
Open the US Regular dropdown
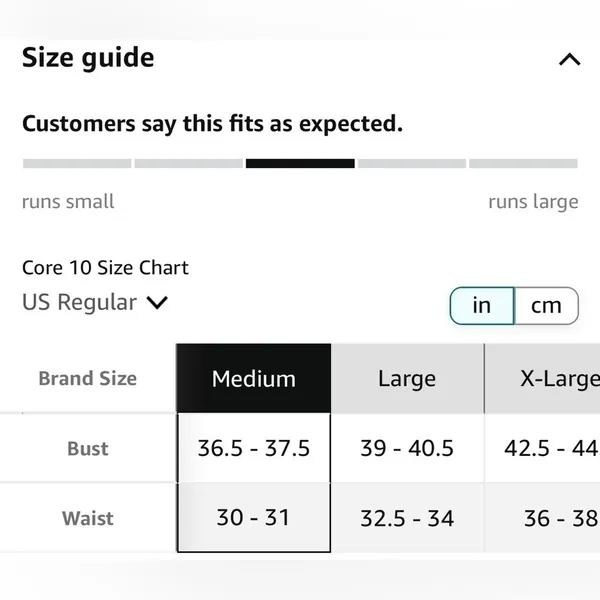click(95, 302)
